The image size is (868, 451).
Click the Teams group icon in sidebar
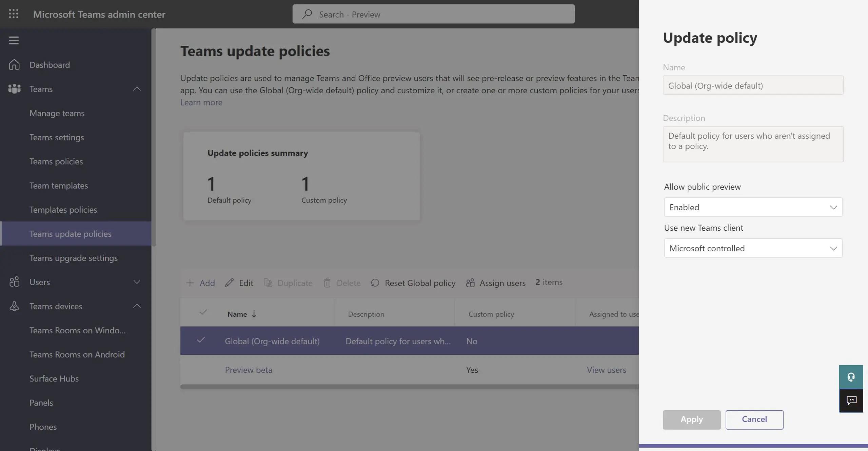coord(14,89)
